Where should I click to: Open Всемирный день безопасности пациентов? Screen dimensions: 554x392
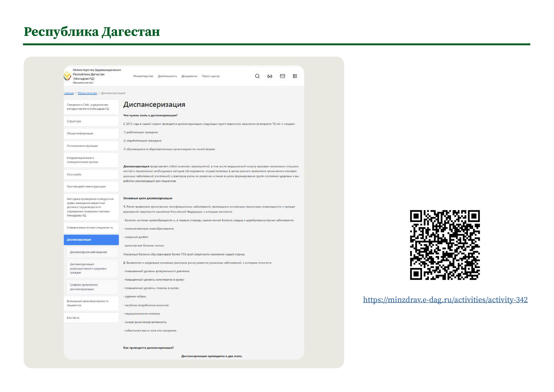91,303
